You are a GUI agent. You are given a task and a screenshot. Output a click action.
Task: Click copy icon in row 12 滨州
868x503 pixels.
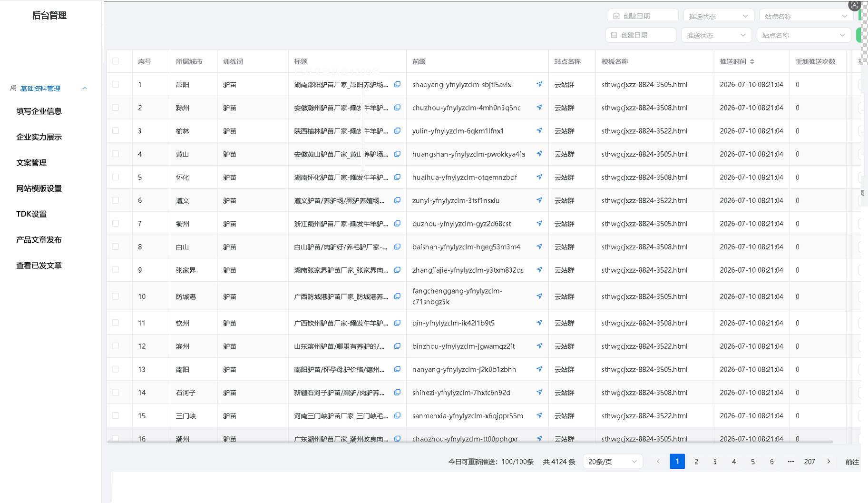(x=397, y=346)
